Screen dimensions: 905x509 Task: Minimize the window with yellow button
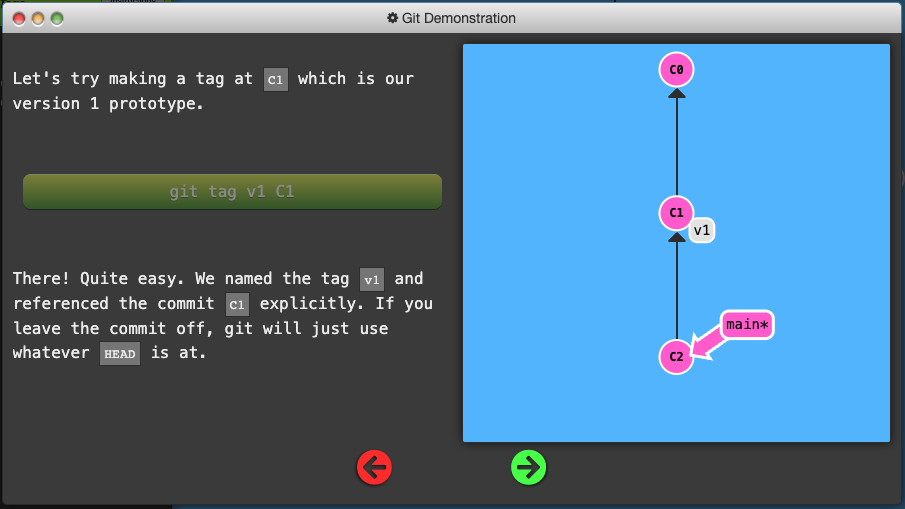37,18
